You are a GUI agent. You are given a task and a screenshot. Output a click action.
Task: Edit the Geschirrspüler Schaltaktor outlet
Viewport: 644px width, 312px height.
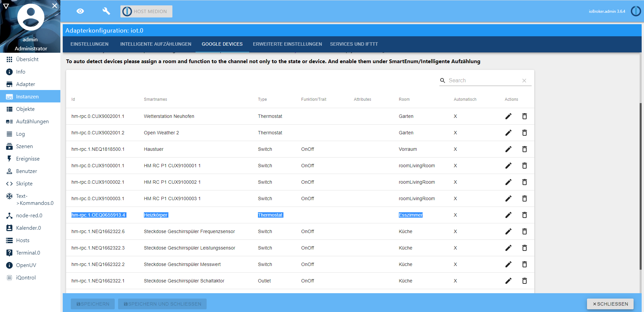click(508, 281)
